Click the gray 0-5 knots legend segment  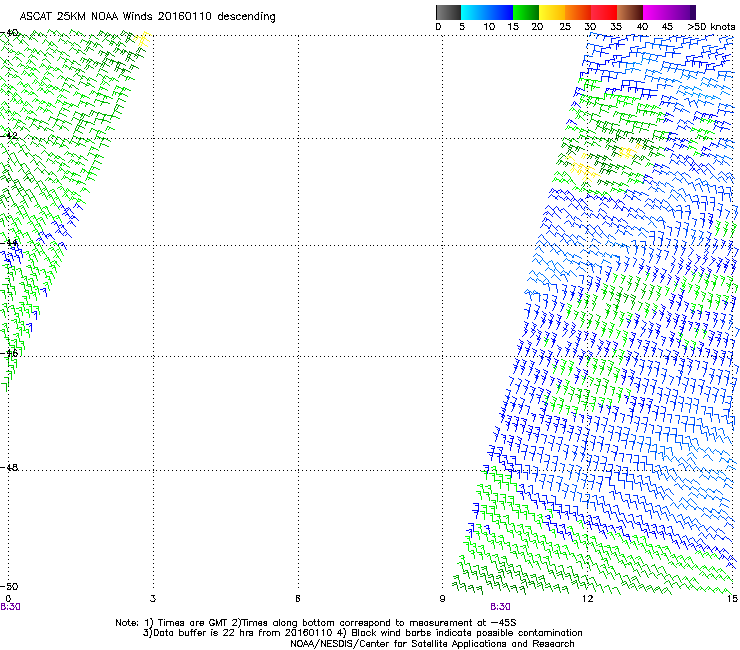click(x=448, y=12)
